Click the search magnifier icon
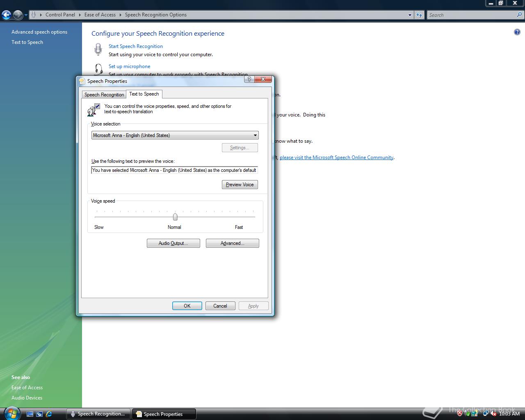The width and height of the screenshot is (525, 420). tap(520, 15)
